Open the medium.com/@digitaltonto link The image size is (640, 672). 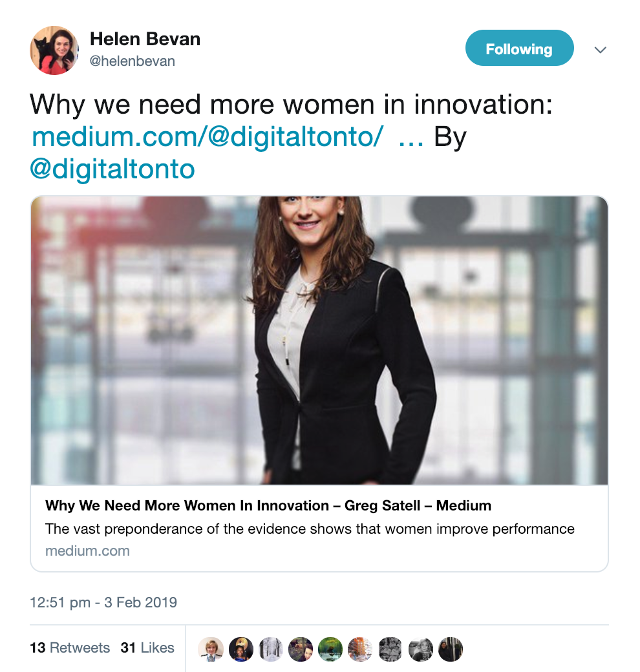click(x=207, y=137)
